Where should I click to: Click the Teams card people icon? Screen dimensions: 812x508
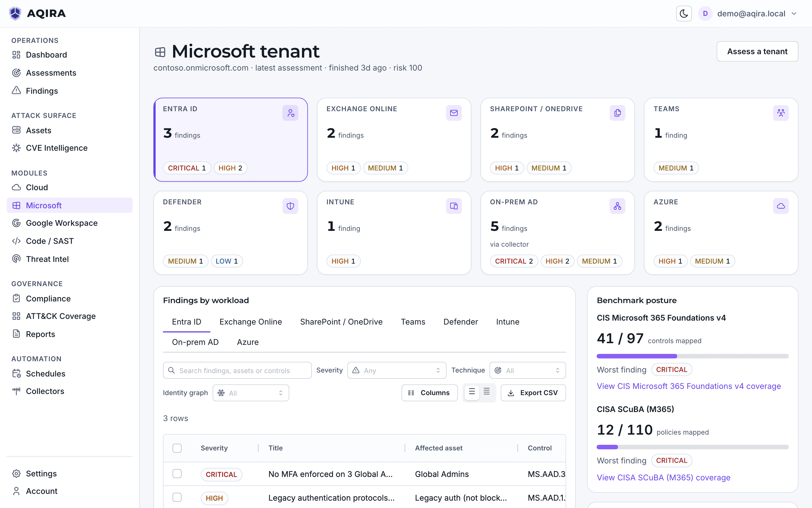(781, 113)
